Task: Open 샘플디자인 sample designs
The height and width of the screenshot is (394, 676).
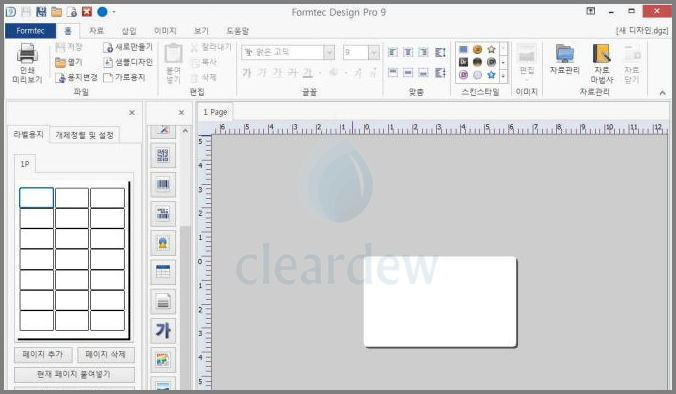Action: click(x=128, y=62)
